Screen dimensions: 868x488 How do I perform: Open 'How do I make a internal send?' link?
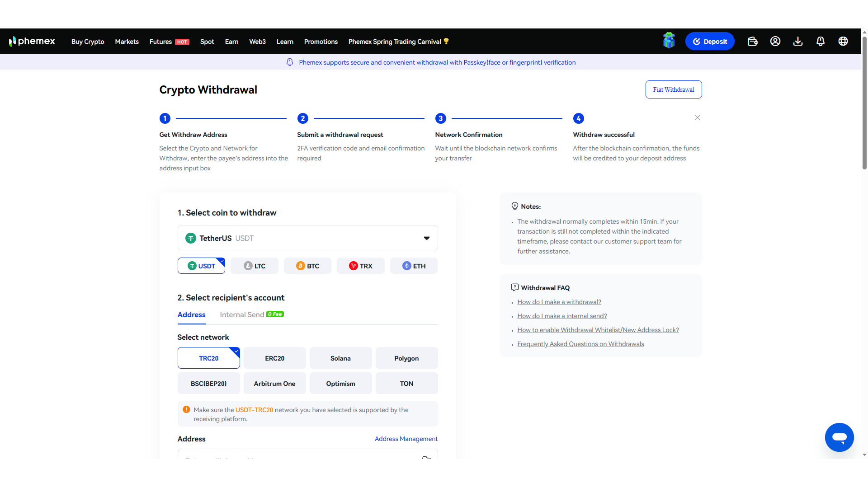tap(562, 316)
